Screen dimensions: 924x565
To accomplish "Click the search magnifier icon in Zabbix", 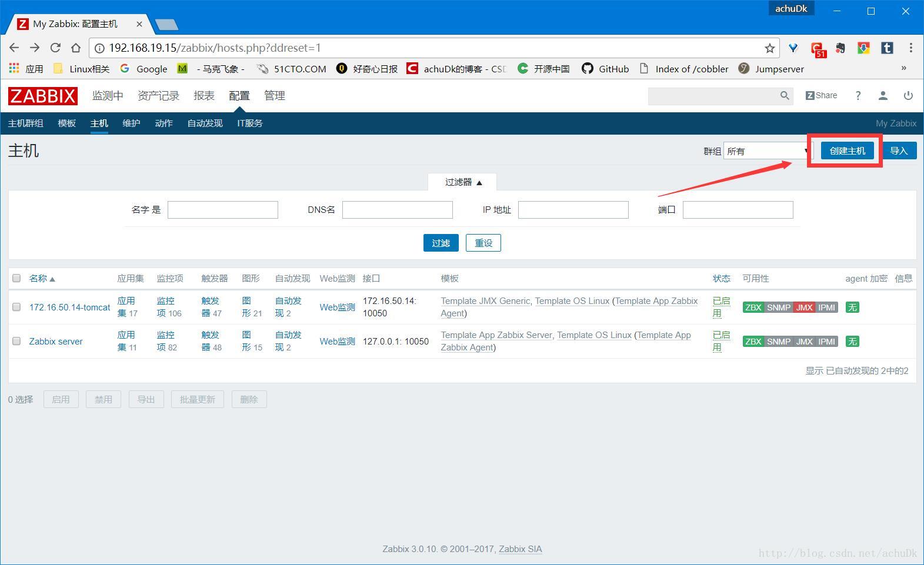I will click(784, 95).
